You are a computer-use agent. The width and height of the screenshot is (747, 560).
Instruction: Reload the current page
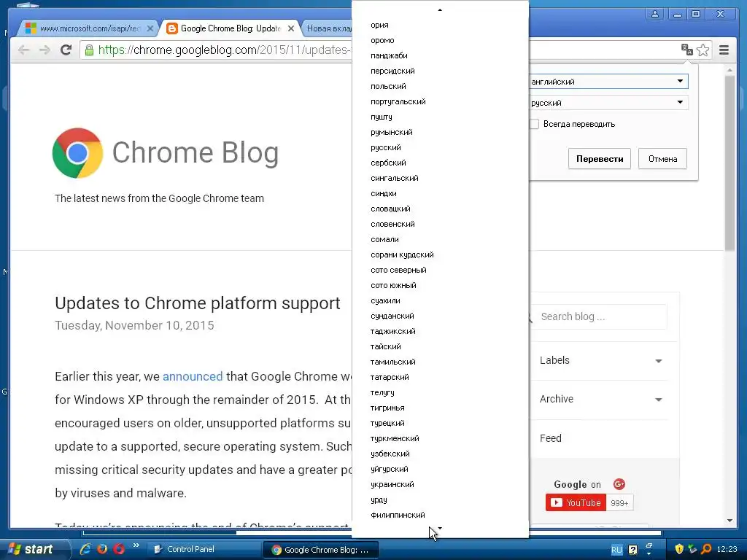coord(66,50)
